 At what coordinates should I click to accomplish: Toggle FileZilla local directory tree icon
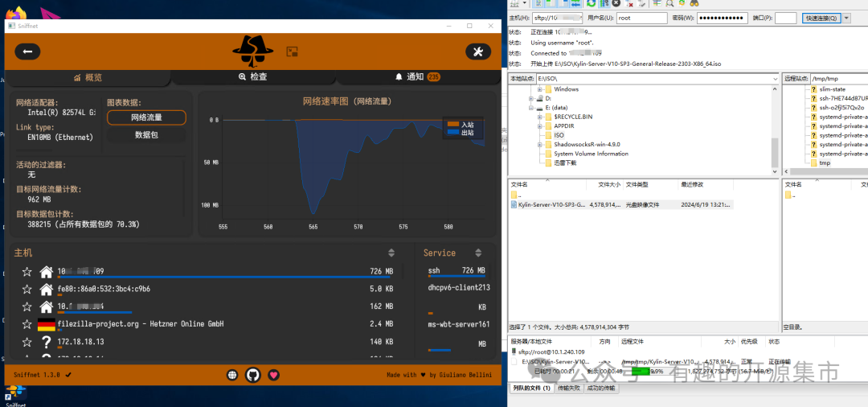click(551, 3)
